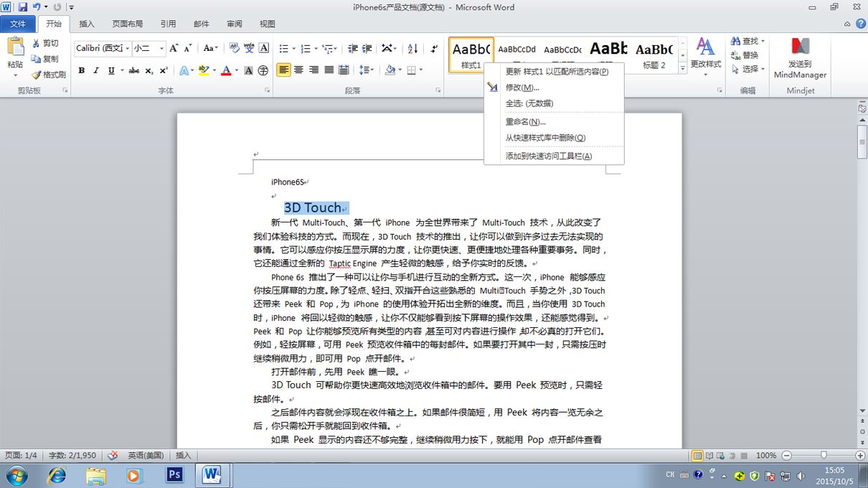Apply the 标题 2 heading style
The image size is (868, 488).
pos(654,55)
